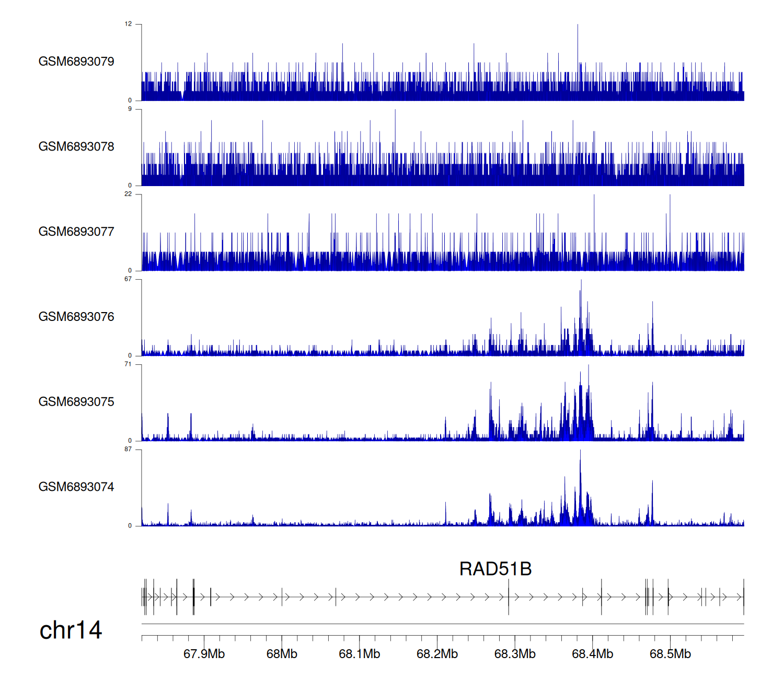Viewport: 784px width, 690px height.
Task: Click the 68.3Mb axis tick label
Action: tap(515, 654)
